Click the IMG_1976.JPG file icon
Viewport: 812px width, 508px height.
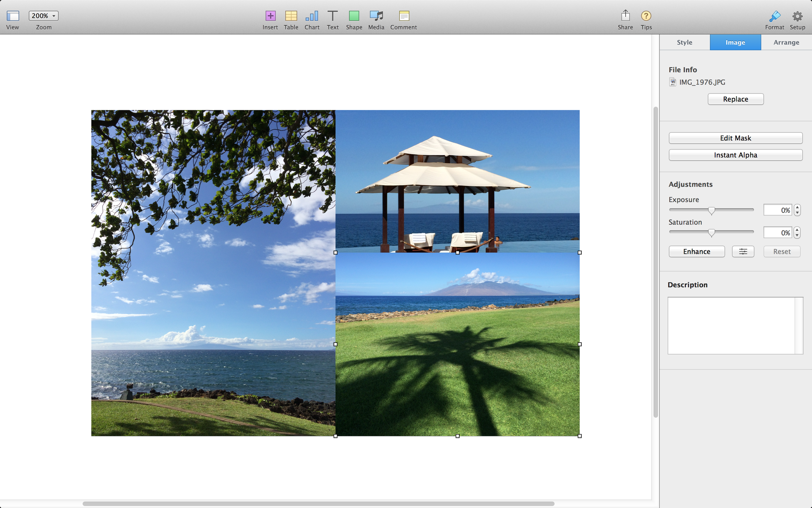coord(672,82)
